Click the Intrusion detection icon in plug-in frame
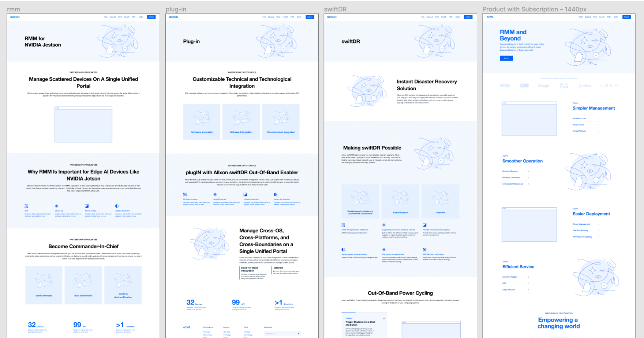 pos(245,195)
